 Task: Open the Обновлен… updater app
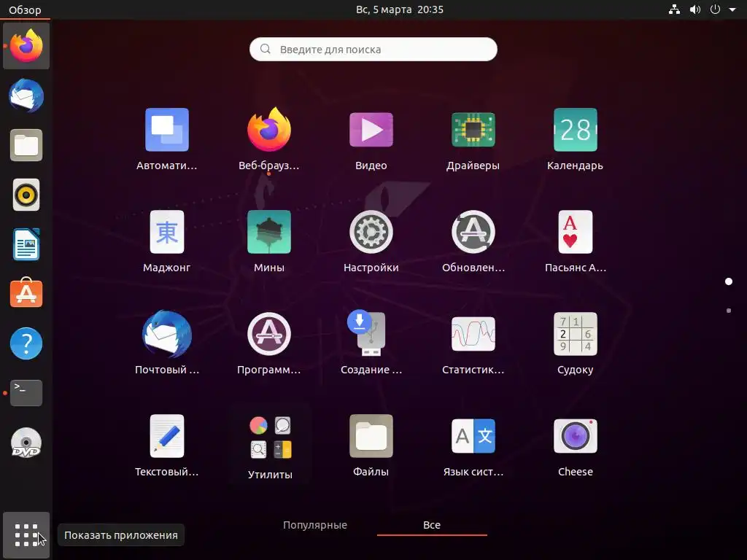coord(473,241)
